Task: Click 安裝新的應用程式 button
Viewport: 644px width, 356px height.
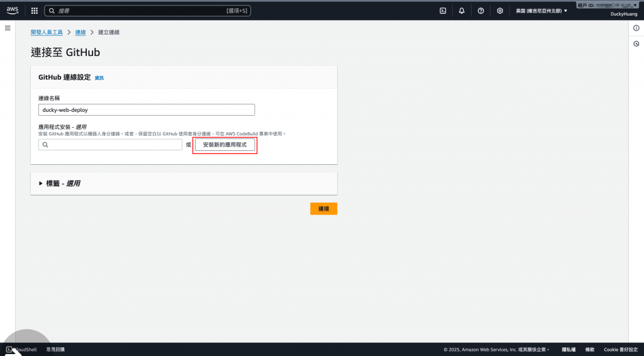Action: 225,145
